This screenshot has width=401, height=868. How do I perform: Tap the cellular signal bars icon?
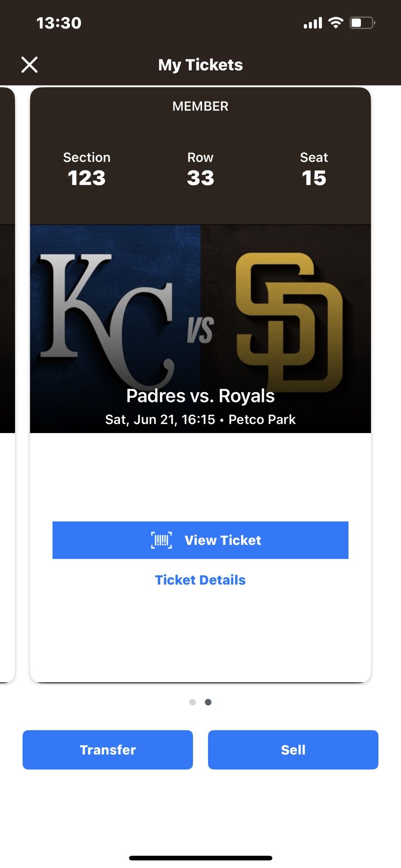[x=313, y=23]
